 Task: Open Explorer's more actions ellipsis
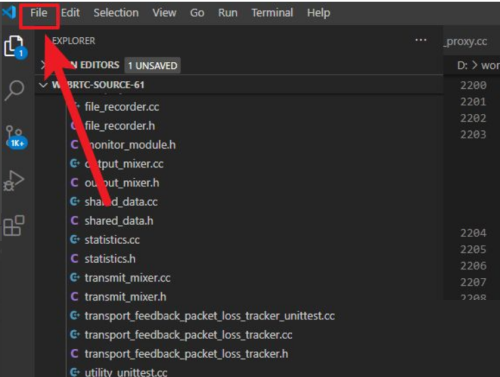coord(421,40)
